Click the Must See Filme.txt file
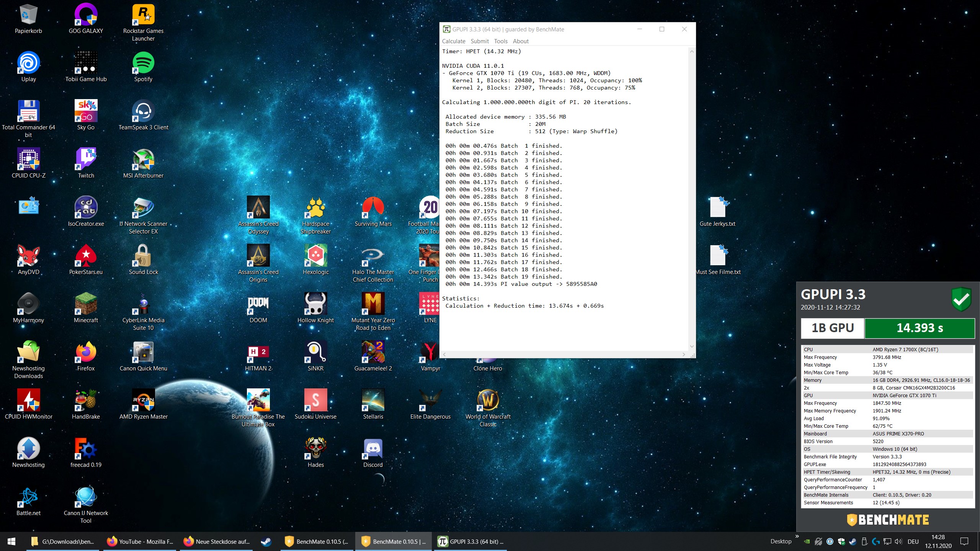The height and width of the screenshot is (551, 980). [x=717, y=260]
